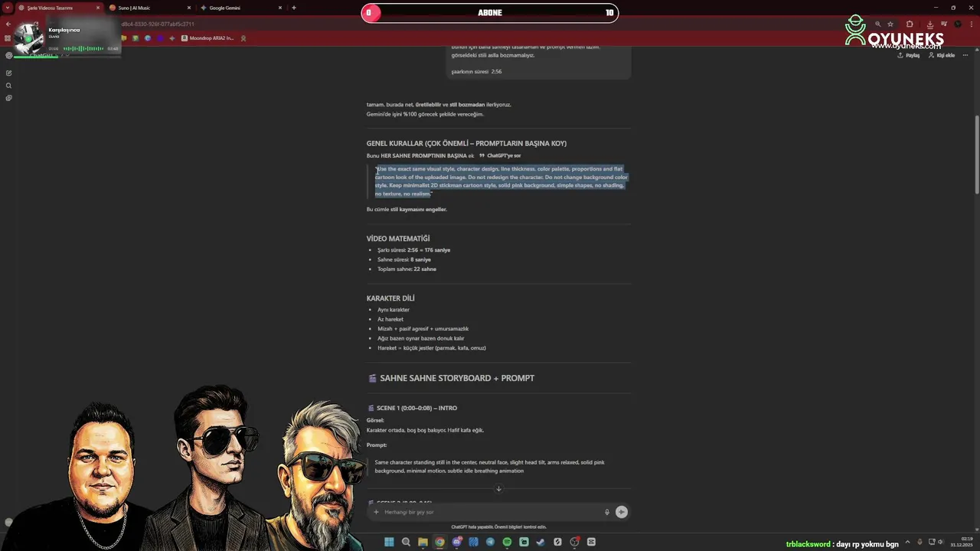The width and height of the screenshot is (980, 551).
Task: Click the KARAKTER DİLİ heading
Action: (390, 298)
